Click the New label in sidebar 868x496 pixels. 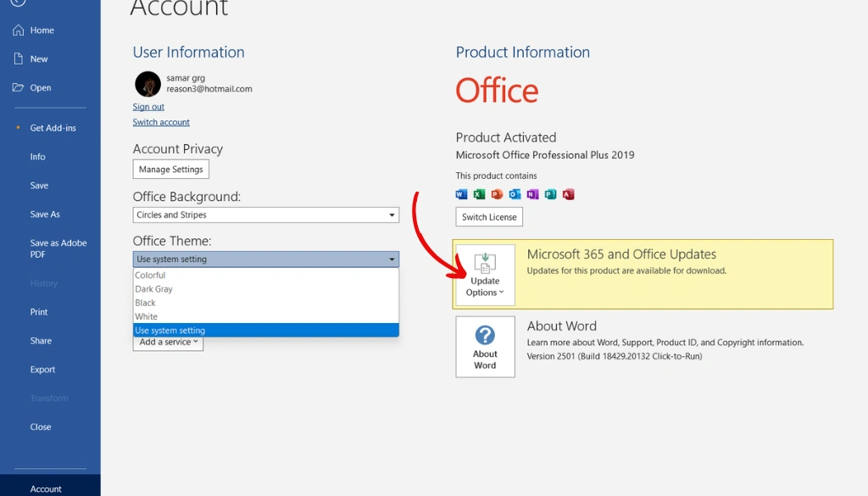tap(39, 59)
